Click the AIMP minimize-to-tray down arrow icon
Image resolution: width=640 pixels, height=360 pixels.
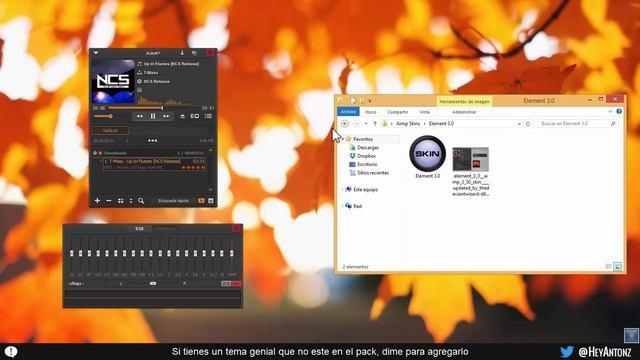pos(182,53)
